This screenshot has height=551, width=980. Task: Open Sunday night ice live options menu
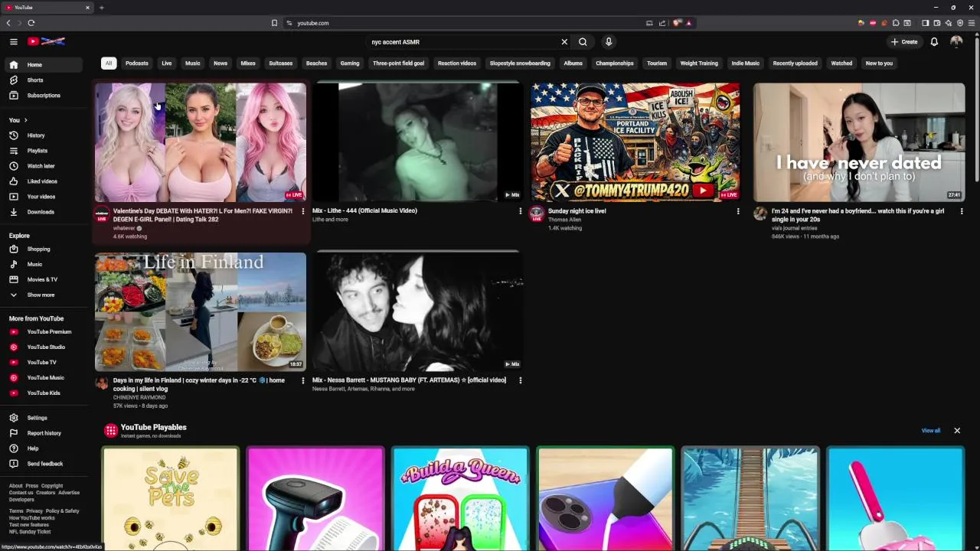pos(738,211)
